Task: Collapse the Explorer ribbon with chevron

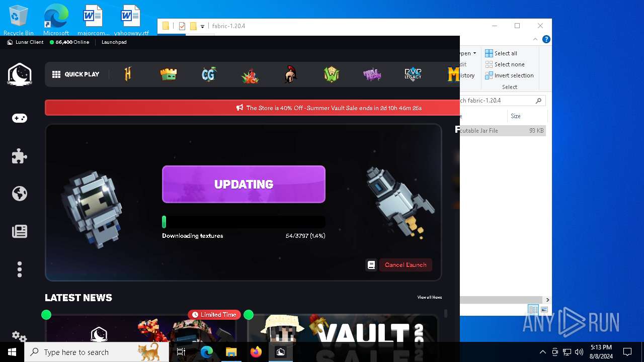Action: [x=535, y=39]
